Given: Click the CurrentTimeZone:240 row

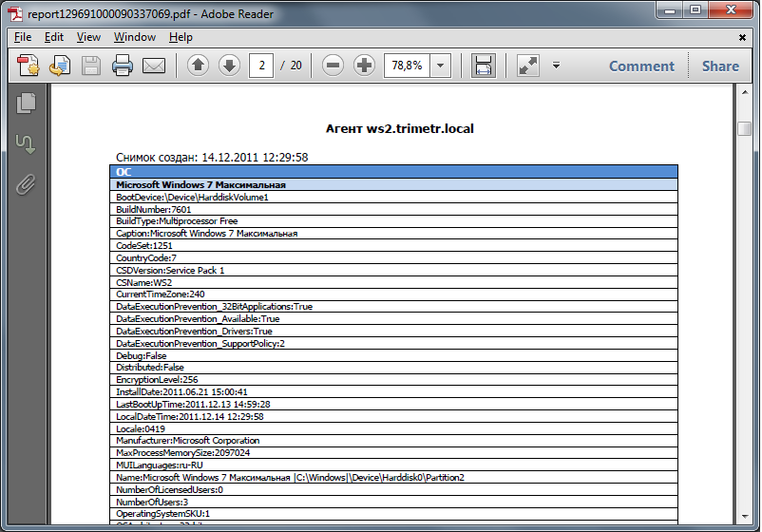Looking at the screenshot, I should pyautogui.click(x=393, y=294).
